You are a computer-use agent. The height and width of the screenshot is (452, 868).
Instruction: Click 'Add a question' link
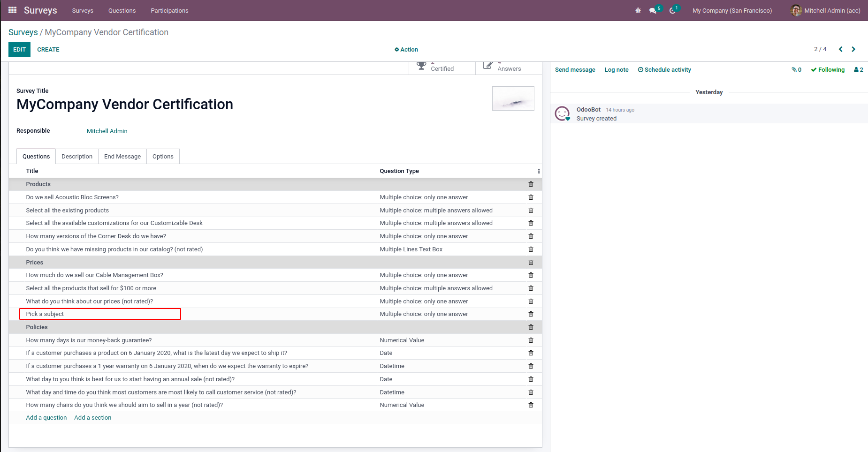point(46,418)
